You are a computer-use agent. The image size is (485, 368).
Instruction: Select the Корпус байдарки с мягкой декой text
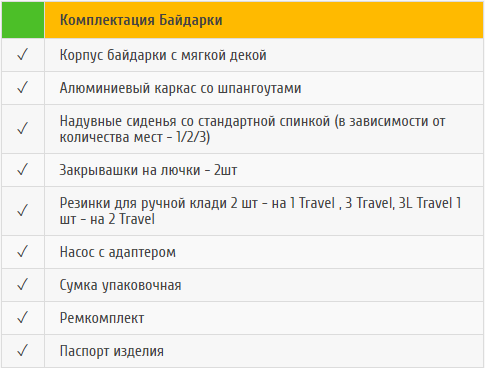coord(163,55)
